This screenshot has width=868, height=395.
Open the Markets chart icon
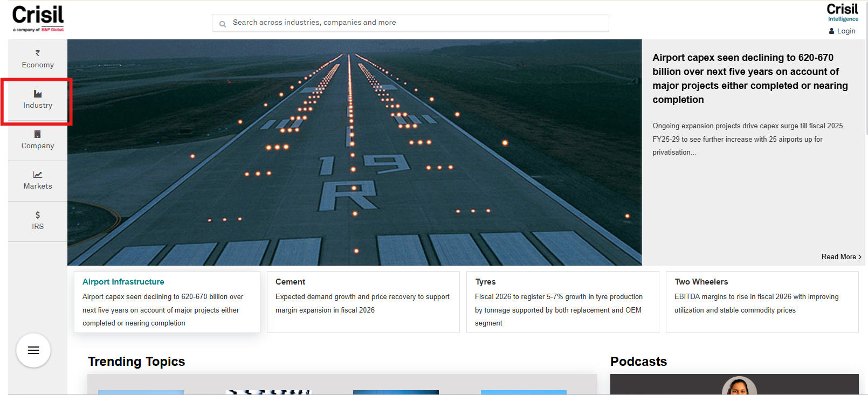coord(38,175)
